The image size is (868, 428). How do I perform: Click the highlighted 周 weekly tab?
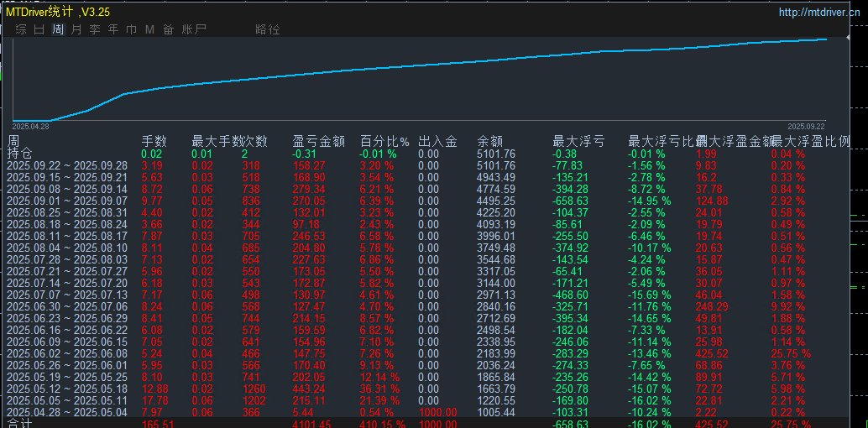click(x=58, y=29)
